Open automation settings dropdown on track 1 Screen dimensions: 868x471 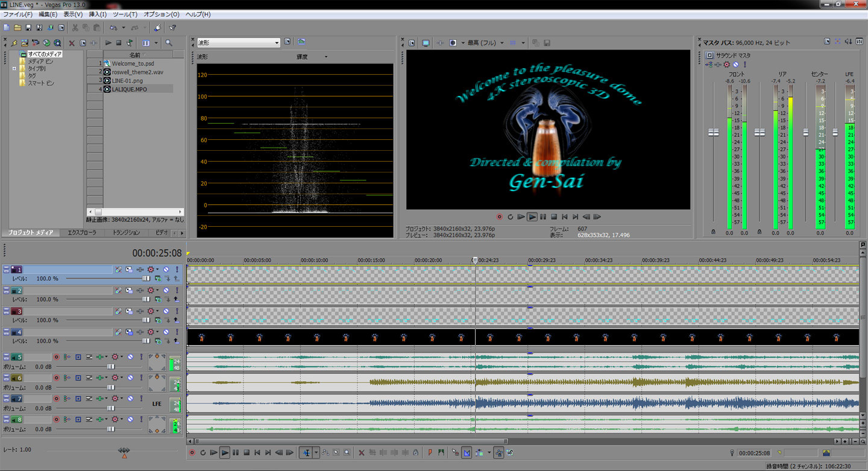pyautogui.click(x=157, y=270)
